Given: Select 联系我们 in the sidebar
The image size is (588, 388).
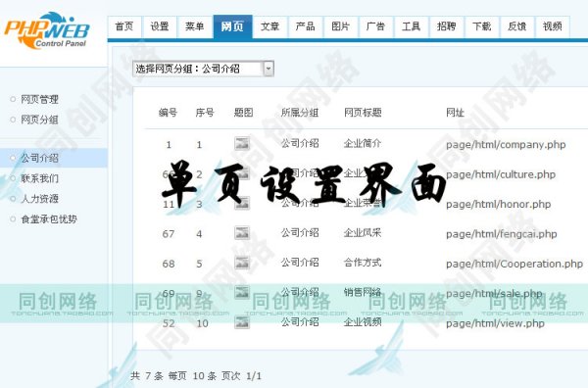Looking at the screenshot, I should (39, 178).
